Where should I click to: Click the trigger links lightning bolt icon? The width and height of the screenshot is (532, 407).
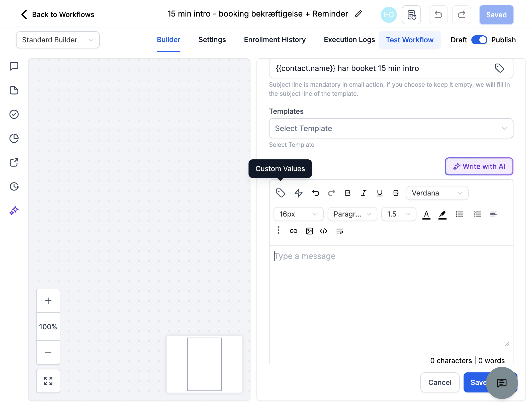pyautogui.click(x=298, y=193)
